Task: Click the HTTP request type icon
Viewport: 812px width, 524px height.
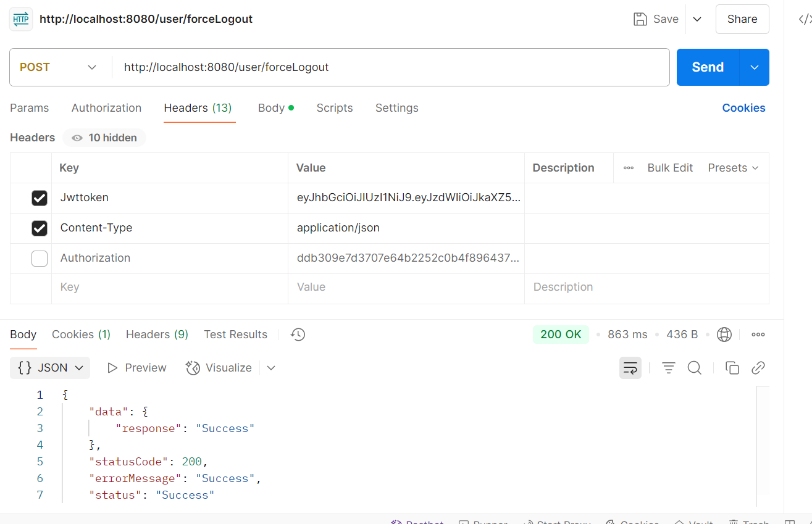Action: (x=21, y=19)
